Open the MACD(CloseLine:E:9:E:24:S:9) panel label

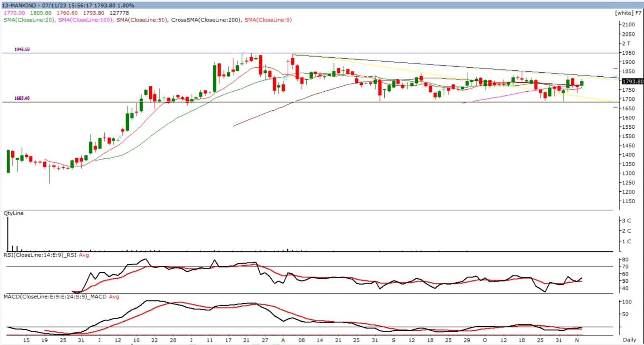55,296
